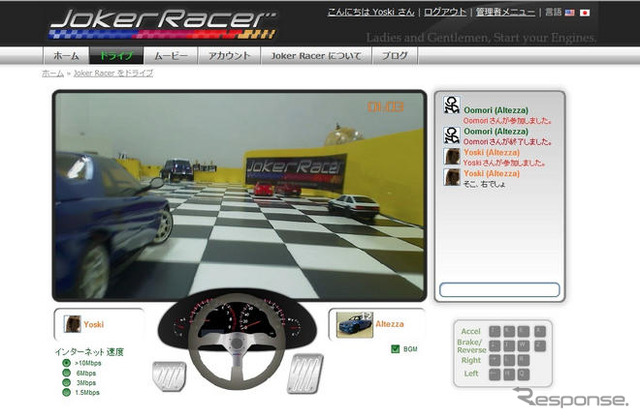
Task: Click the T key in Brake/Reverse row
Action: pos(509,346)
